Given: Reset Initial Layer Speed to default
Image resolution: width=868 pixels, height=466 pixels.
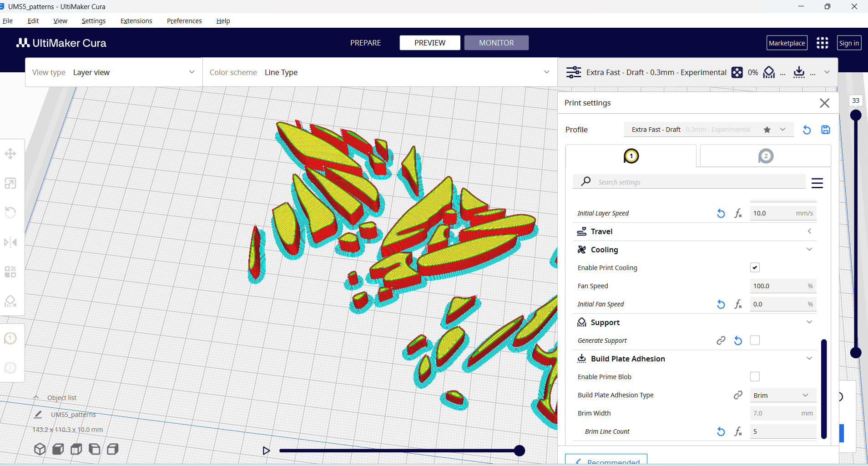Looking at the screenshot, I should coord(721,213).
